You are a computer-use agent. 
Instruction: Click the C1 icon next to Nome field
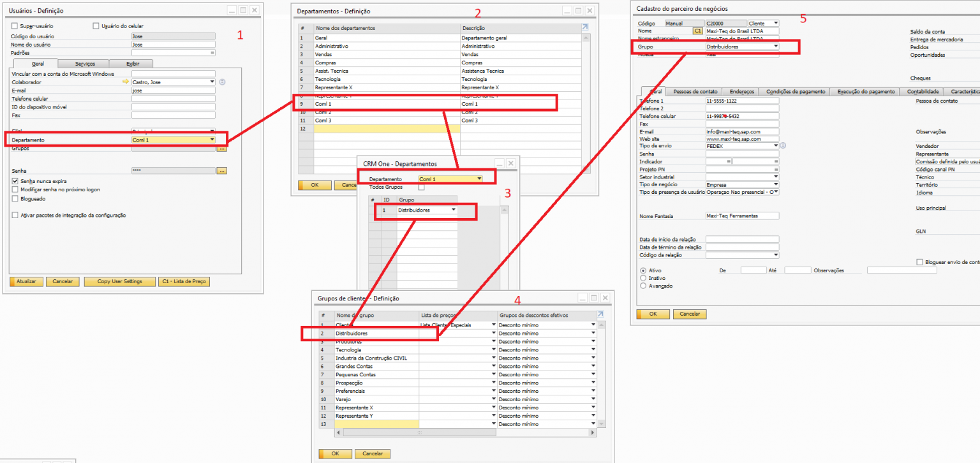click(698, 31)
